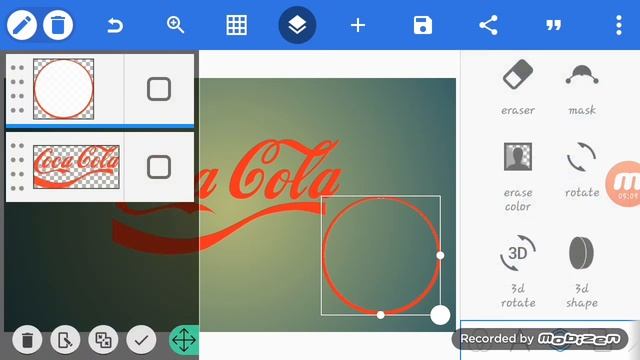Tap the top toolbar trash can
Screen dimensions: 640x360
58,25
